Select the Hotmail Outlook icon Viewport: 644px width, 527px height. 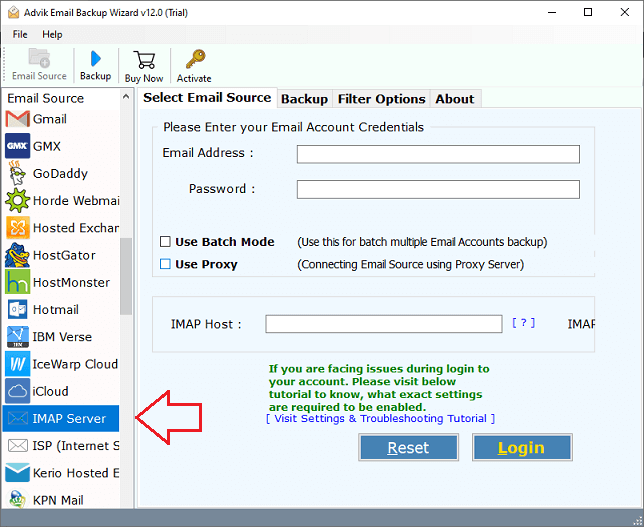pyautogui.click(x=18, y=309)
